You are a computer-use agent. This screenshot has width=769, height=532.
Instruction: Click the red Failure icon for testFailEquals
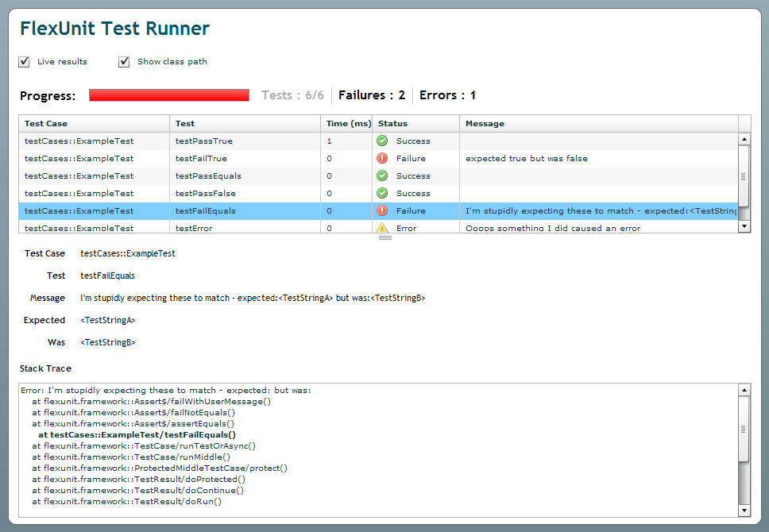382,211
